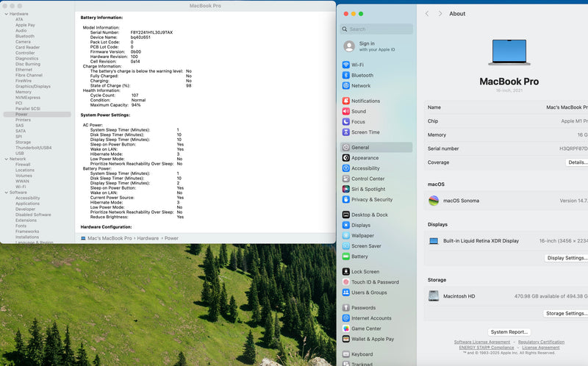Viewport: 588px width, 366px height.
Task: Open Focus moon icon
Action: (x=345, y=122)
